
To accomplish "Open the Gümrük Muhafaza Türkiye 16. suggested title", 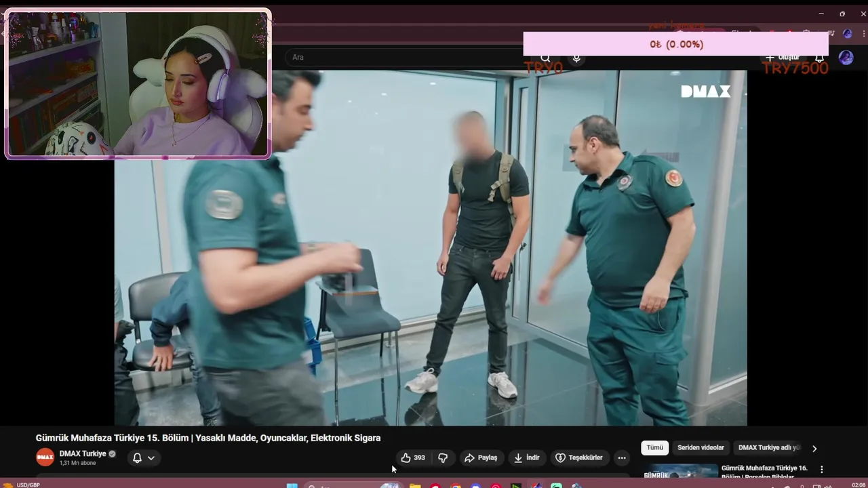I will tap(764, 472).
